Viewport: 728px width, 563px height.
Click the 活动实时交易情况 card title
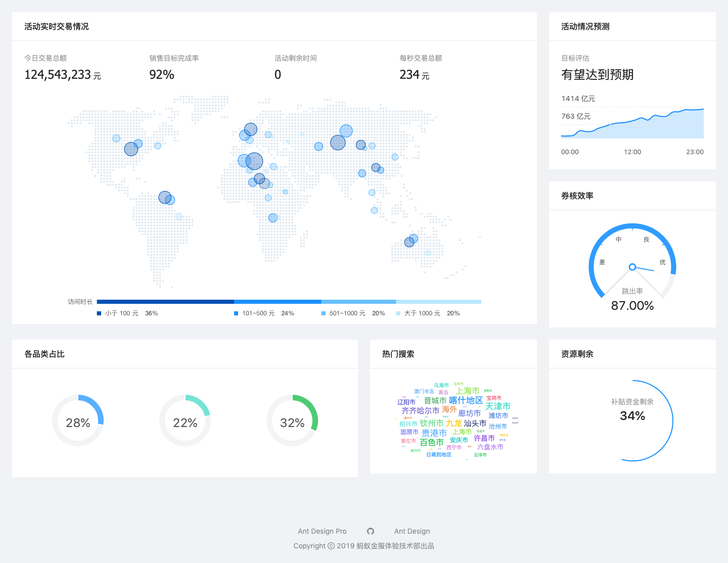pos(57,26)
